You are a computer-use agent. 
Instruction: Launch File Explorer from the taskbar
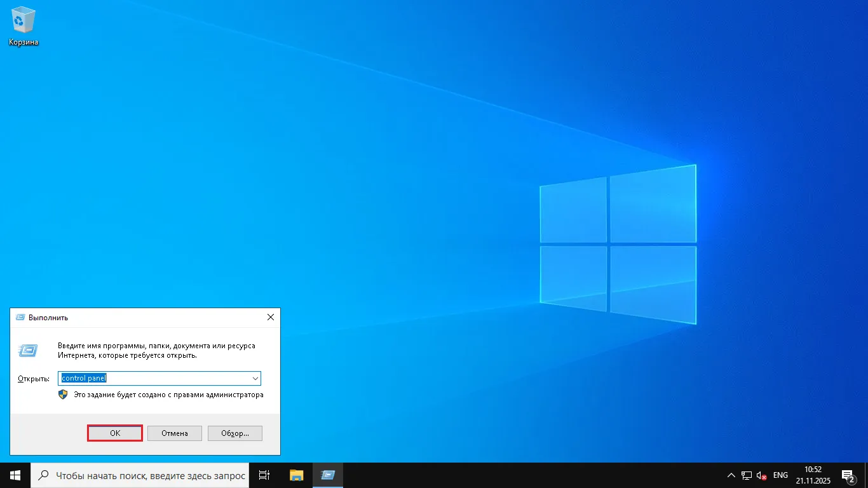[x=296, y=475]
